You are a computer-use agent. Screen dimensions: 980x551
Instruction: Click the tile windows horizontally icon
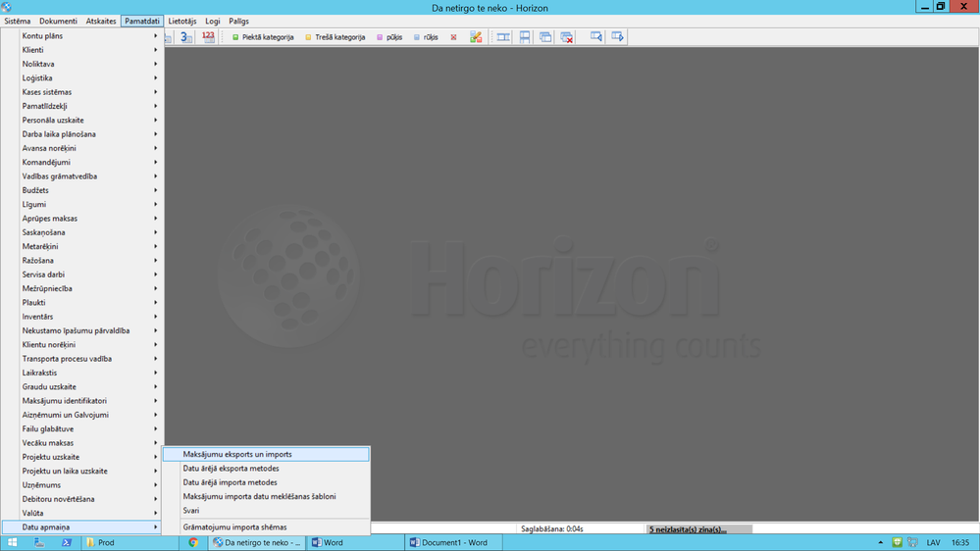503,37
